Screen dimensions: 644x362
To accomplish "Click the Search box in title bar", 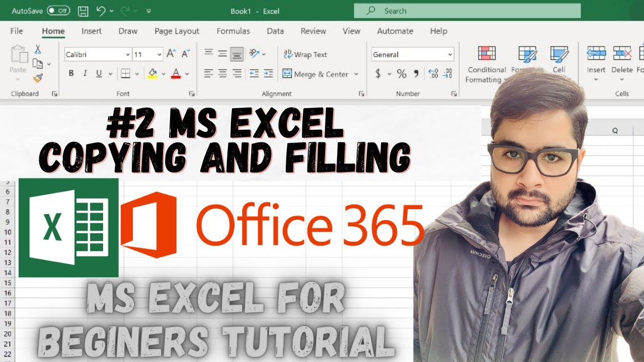I will click(x=467, y=11).
